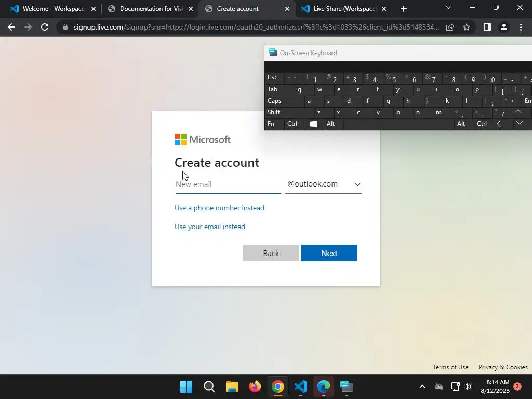
Task: Tap the q key on On-Screen Keyboard
Action: (303, 89)
